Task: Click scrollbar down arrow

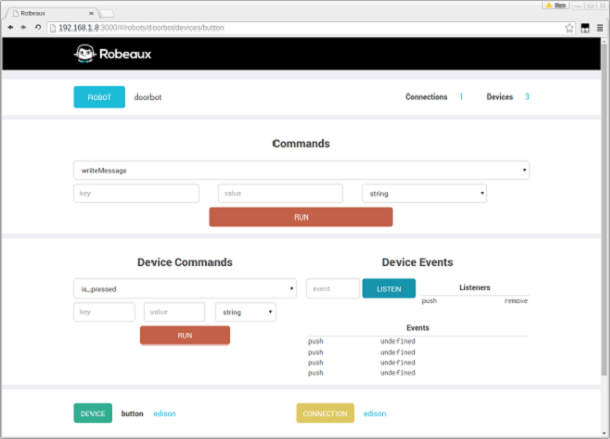Action: click(604, 433)
